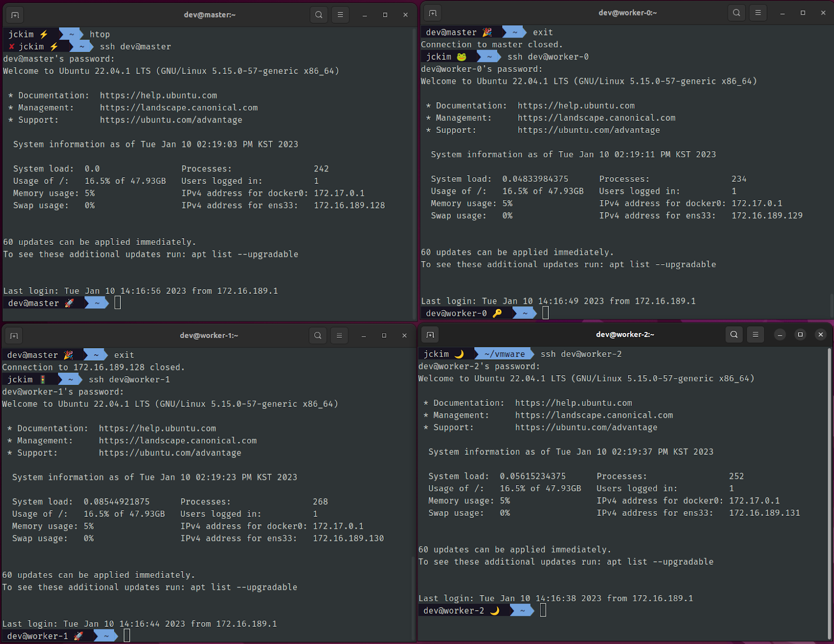Open landscape.canonical.com link in dev@worker-2 terminal
The image size is (834, 644).
click(594, 415)
